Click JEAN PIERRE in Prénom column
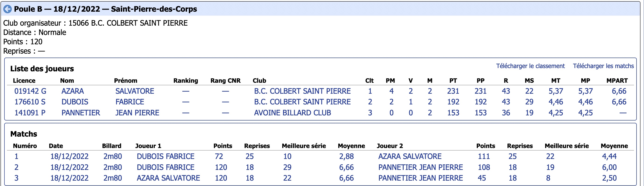644x186 pixels. [x=137, y=113]
